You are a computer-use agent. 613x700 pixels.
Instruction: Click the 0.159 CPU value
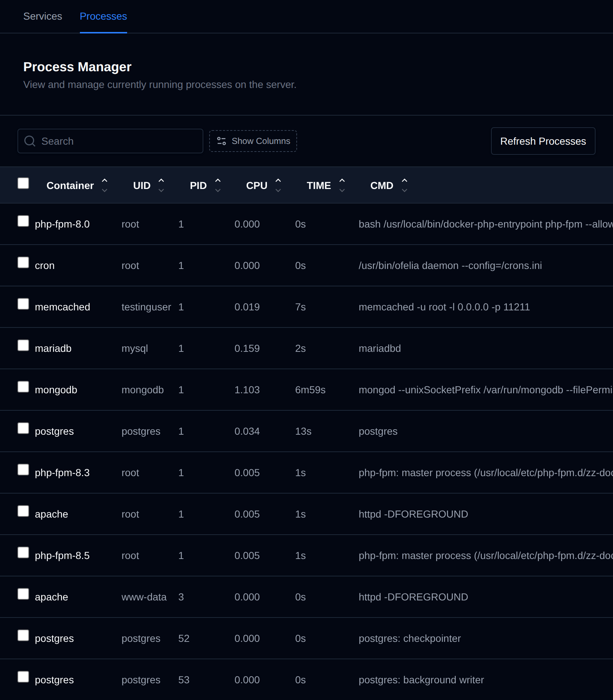pyautogui.click(x=247, y=349)
